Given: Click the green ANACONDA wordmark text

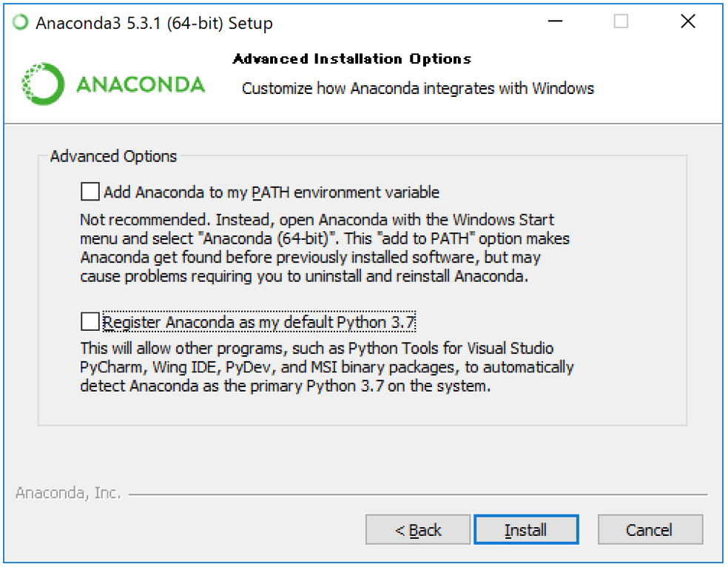Looking at the screenshot, I should coord(141,84).
